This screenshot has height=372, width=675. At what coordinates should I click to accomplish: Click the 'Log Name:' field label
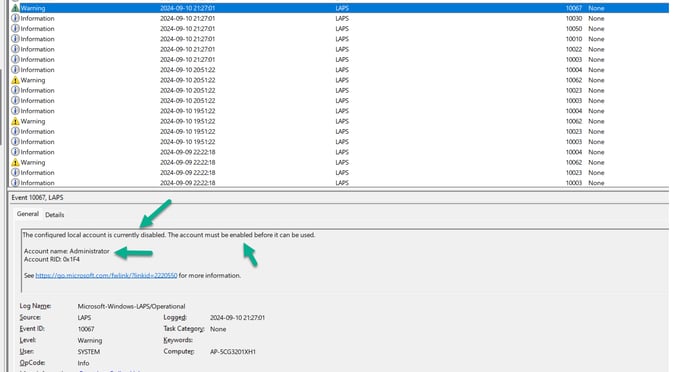(35, 306)
